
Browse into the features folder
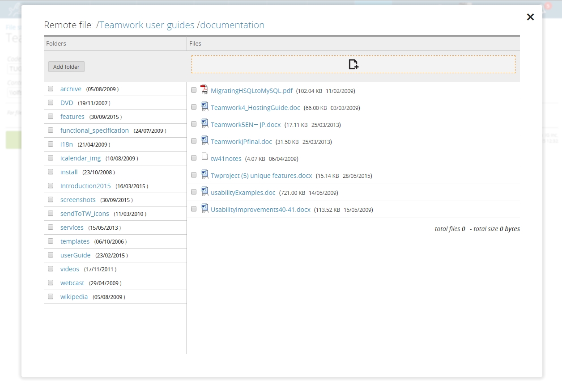(72, 117)
